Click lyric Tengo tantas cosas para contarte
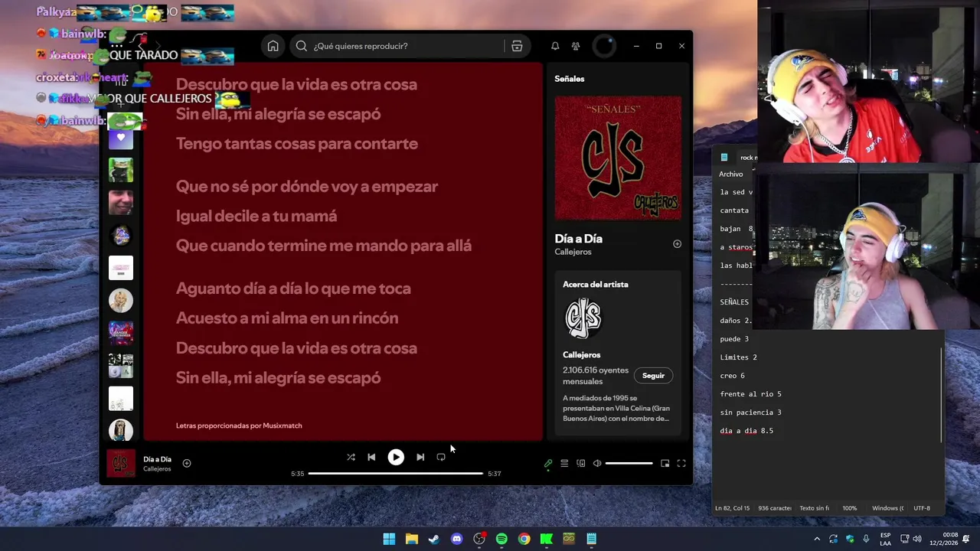The image size is (980, 551). [x=297, y=143]
